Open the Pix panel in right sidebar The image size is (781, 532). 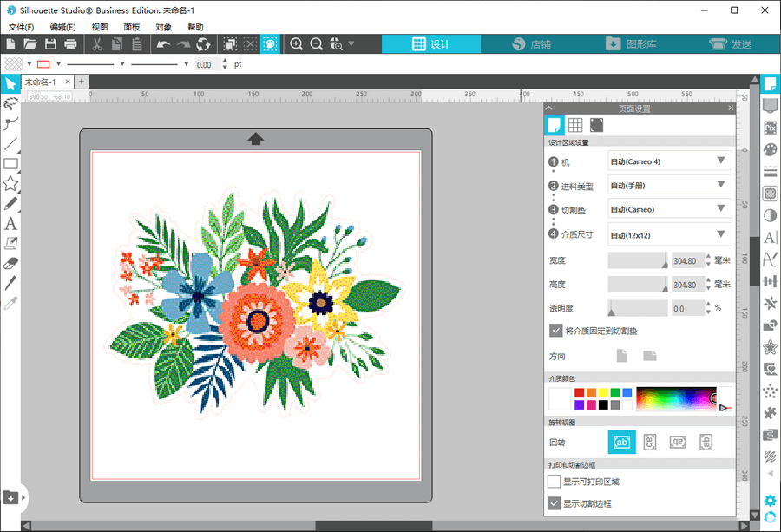[770, 128]
